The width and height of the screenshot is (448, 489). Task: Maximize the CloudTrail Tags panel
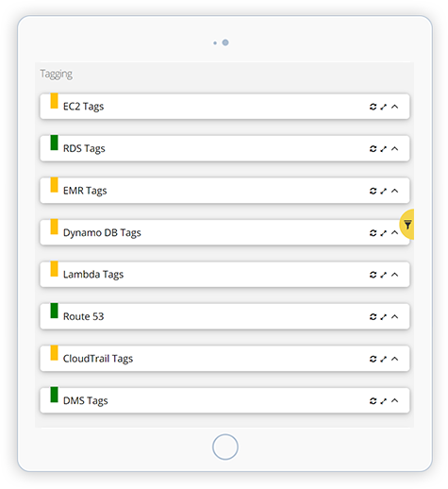383,359
